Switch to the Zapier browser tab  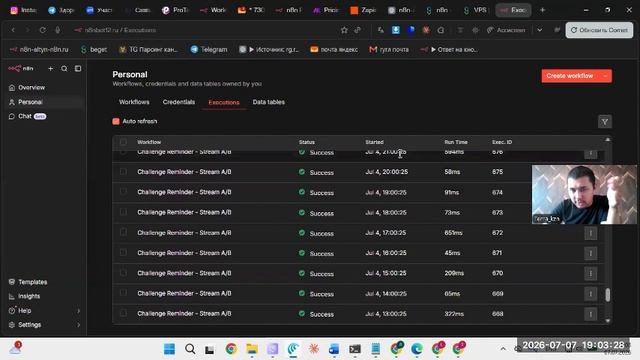pyautogui.click(x=363, y=10)
